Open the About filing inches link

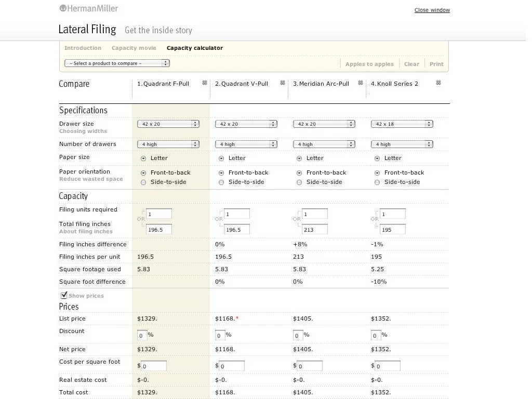point(86,231)
